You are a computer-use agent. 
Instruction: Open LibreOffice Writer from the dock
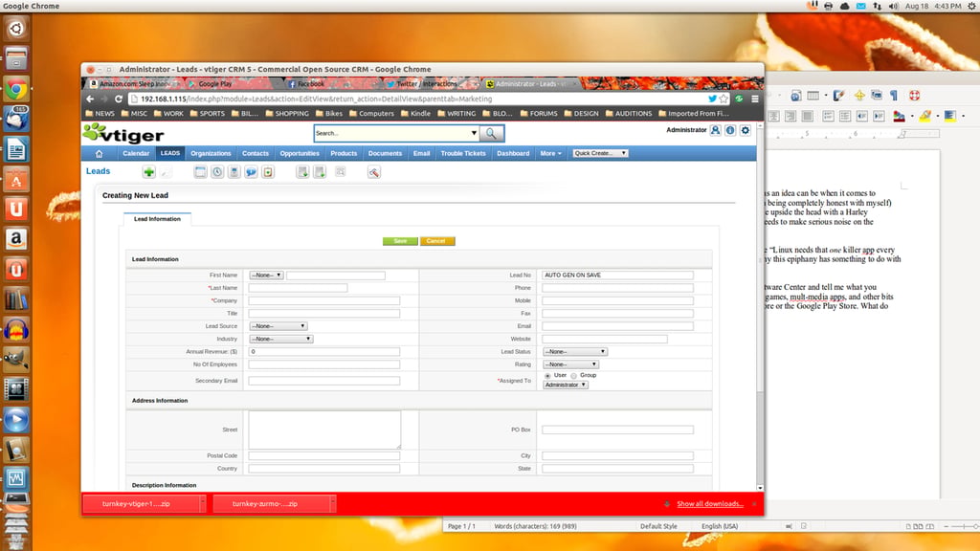[x=16, y=149]
